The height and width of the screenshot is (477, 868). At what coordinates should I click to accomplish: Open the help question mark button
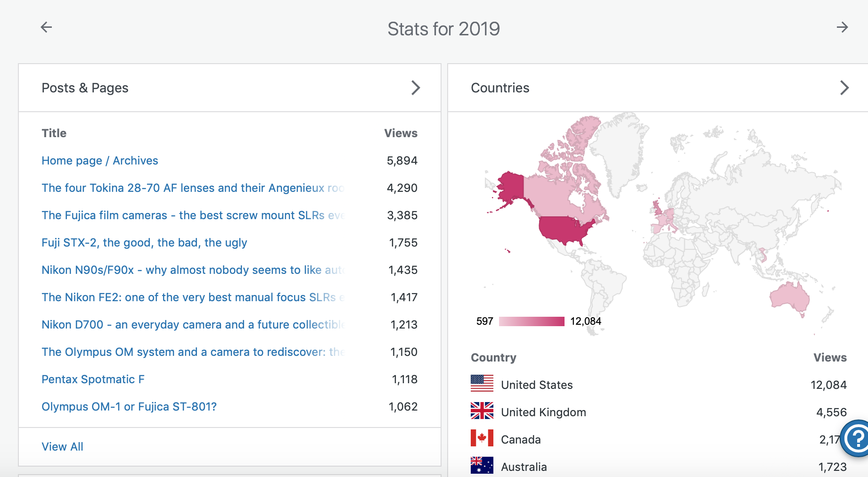(x=856, y=438)
